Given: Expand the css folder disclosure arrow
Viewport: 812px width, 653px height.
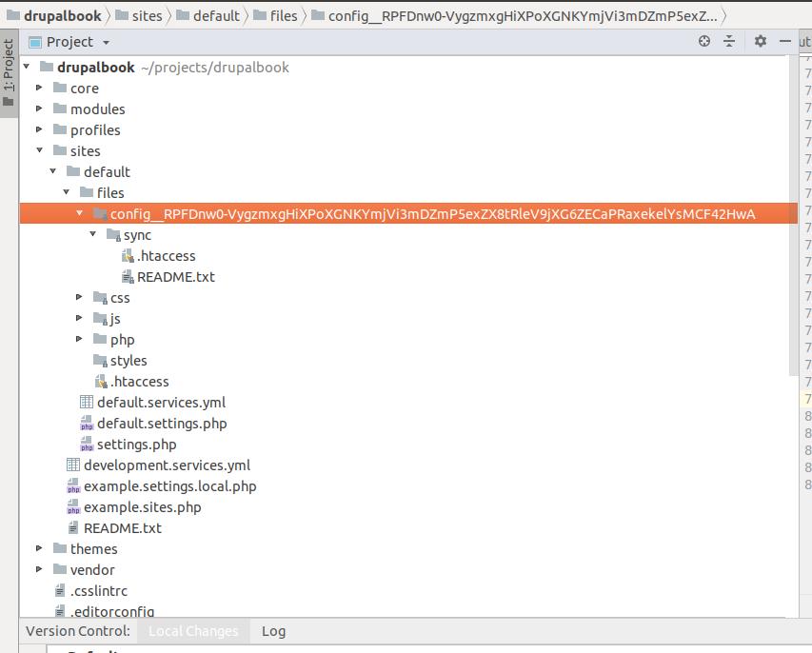Looking at the screenshot, I should (79, 297).
